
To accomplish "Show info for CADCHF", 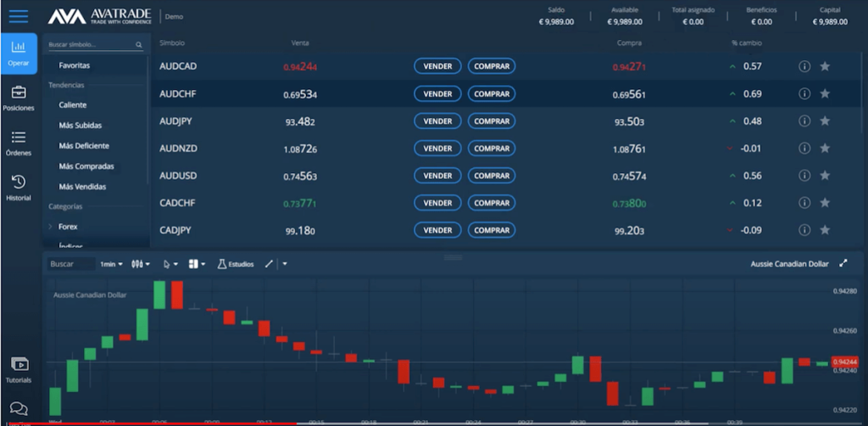I will 804,203.
